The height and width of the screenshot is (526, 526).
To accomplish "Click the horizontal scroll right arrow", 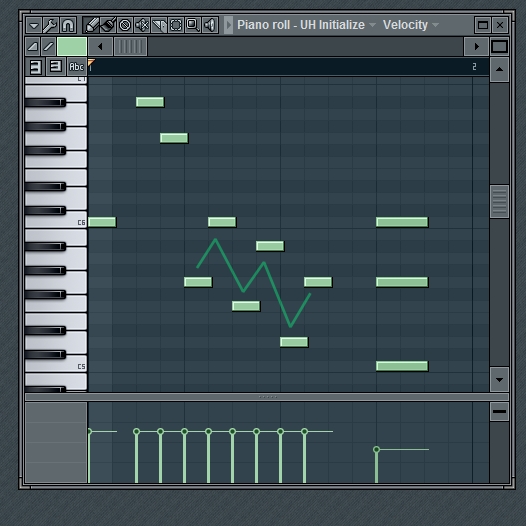I will tap(476, 46).
